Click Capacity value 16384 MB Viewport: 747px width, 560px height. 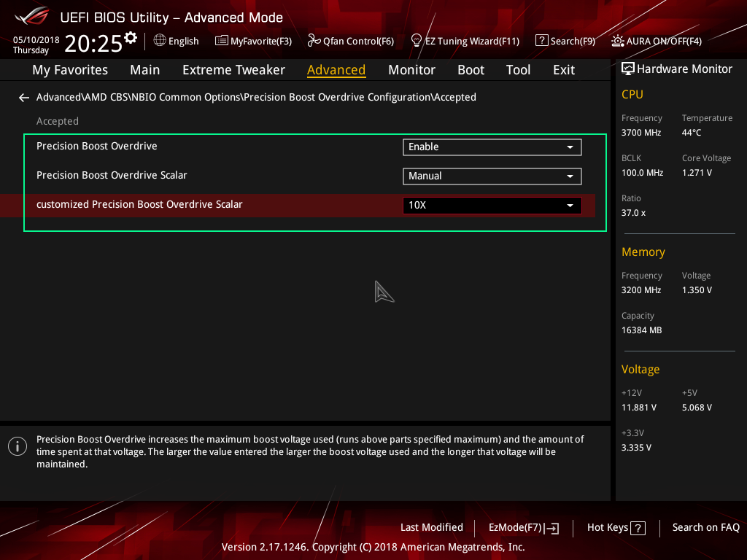(x=642, y=330)
